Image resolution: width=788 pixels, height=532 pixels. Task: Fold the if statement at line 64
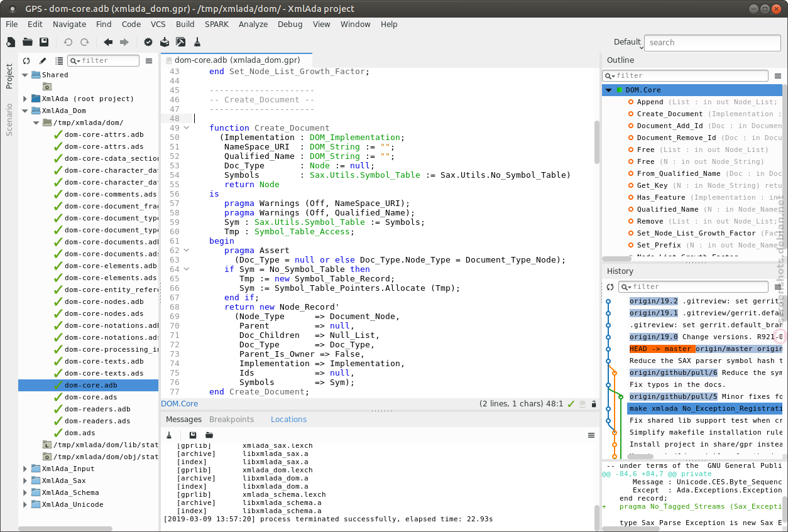point(187,269)
